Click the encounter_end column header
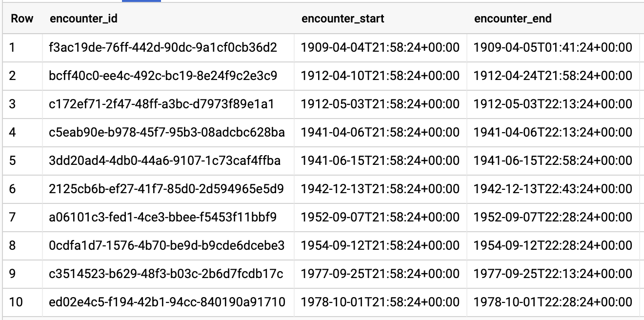This screenshot has width=644, height=320. tap(513, 19)
